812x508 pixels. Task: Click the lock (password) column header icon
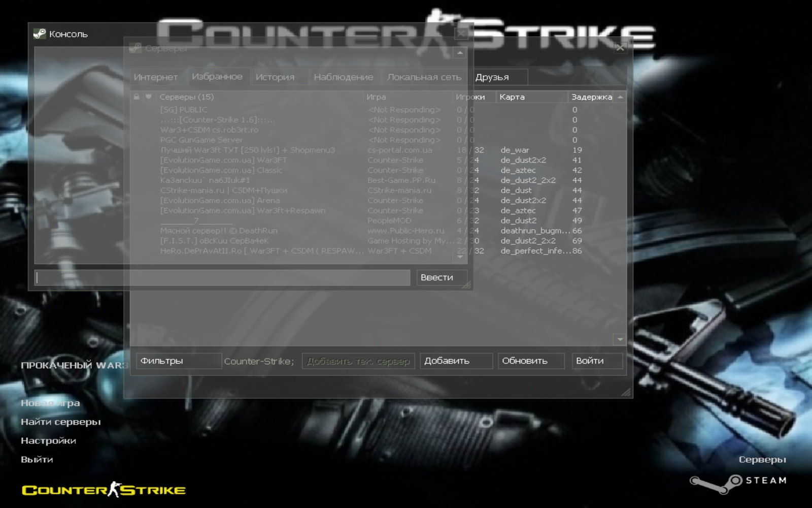[x=137, y=97]
